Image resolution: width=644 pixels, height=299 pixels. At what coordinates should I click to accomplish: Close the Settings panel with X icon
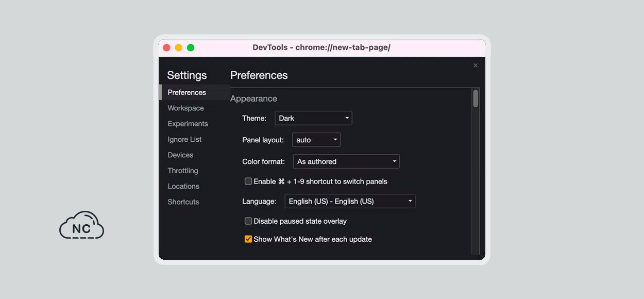click(476, 65)
